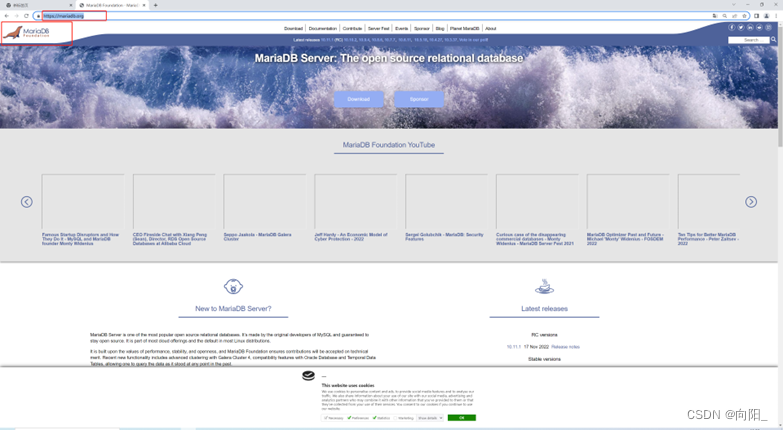Open the Blog menu item
This screenshot has width=783, height=430.
(x=440, y=28)
